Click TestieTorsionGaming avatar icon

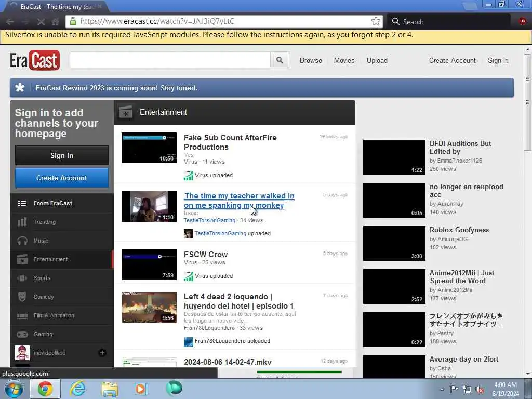point(188,233)
